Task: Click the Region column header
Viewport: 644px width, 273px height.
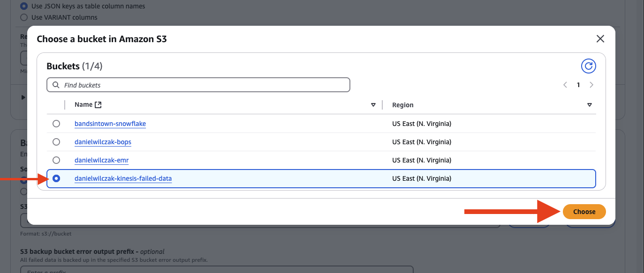Action: point(403,105)
